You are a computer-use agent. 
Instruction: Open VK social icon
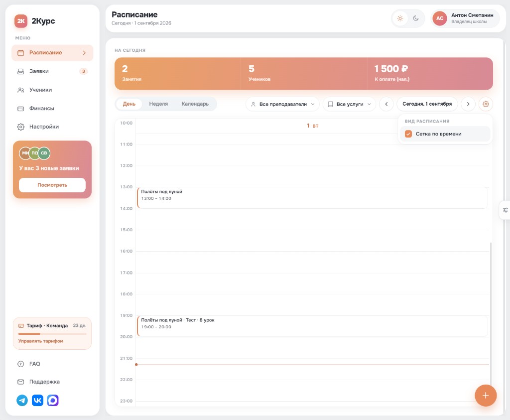pos(37,400)
